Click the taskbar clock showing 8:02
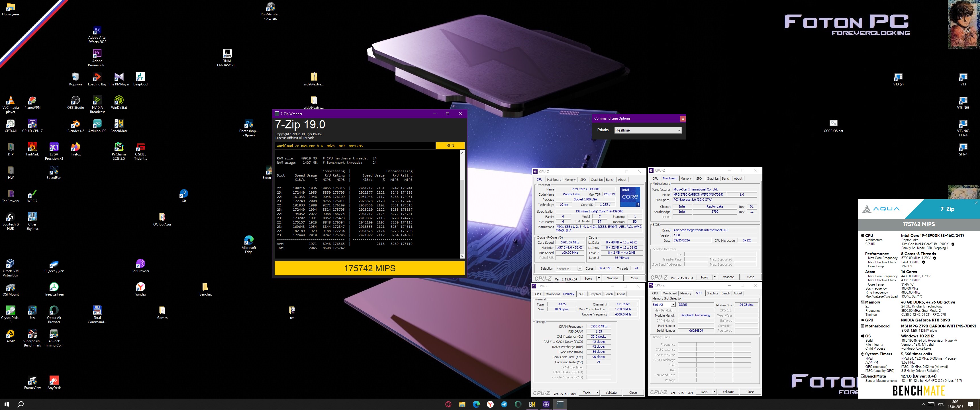This screenshot has width=980, height=410. [x=955, y=404]
